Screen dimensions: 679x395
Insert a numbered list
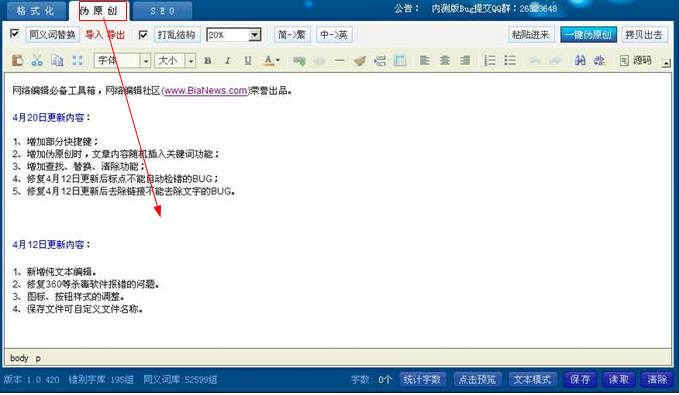coord(490,61)
